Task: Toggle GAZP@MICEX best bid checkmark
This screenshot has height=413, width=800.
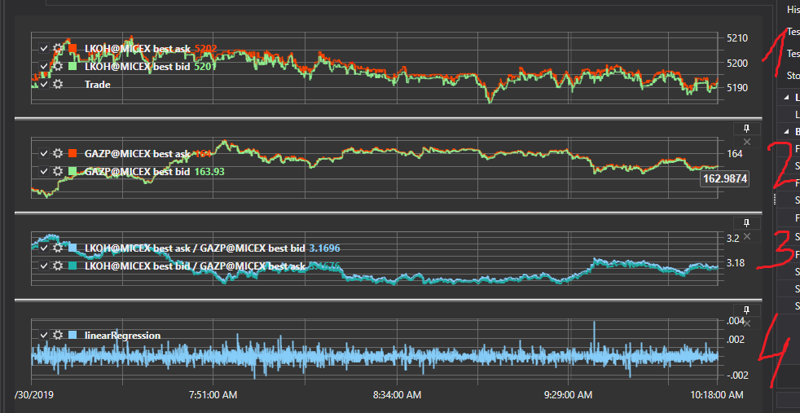Action: [42, 172]
